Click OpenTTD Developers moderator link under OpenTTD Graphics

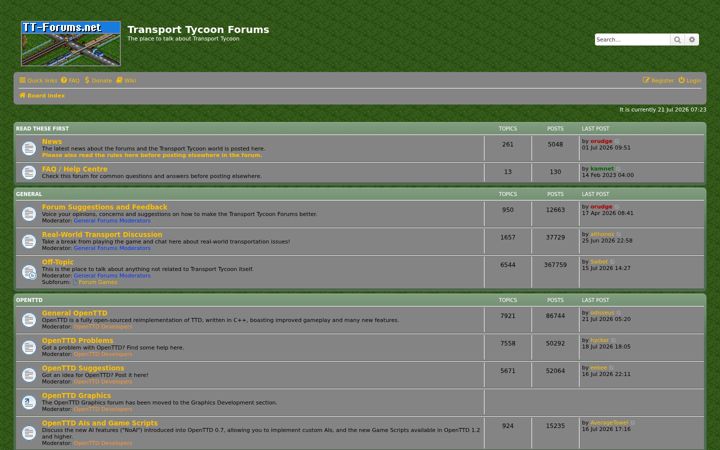tap(103, 409)
